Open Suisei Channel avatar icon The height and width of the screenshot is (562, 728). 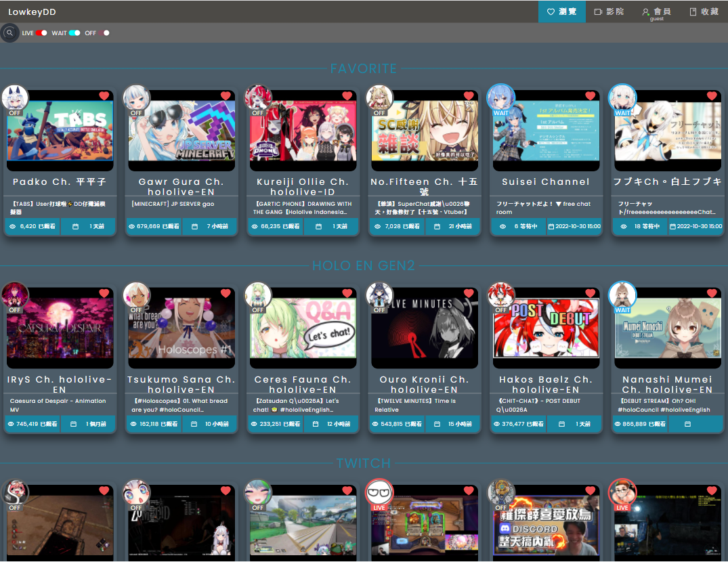pyautogui.click(x=501, y=98)
